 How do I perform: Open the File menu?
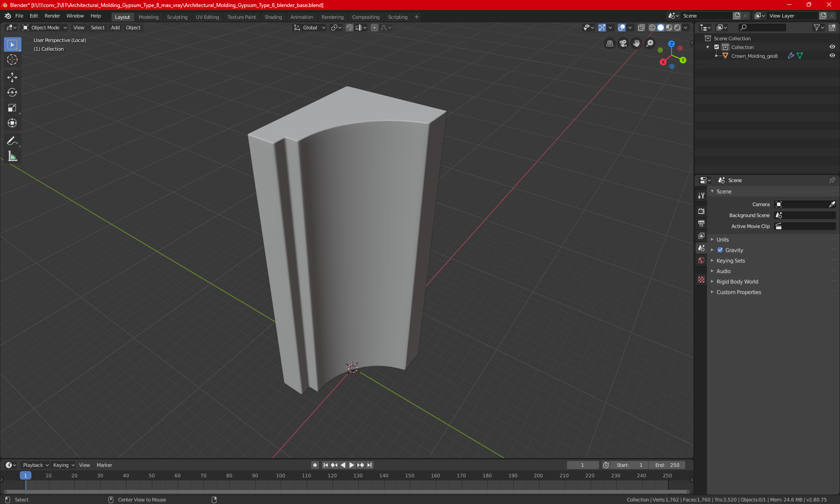pos(19,16)
